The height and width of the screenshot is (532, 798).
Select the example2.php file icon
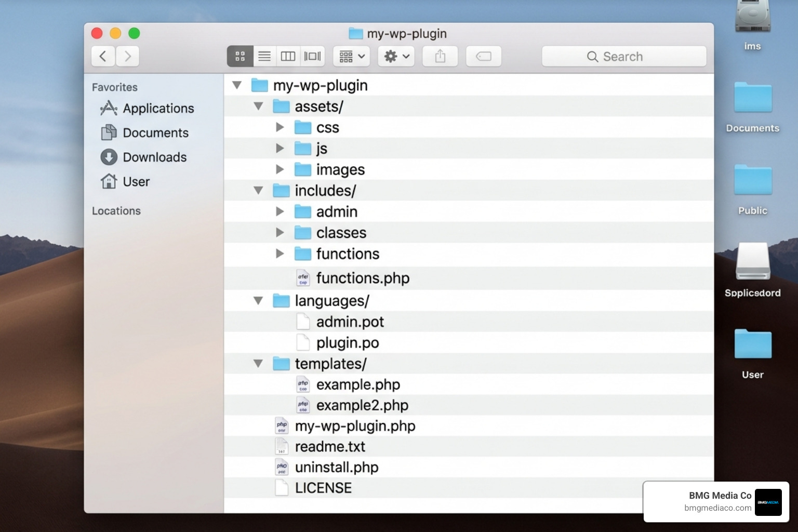(303, 405)
